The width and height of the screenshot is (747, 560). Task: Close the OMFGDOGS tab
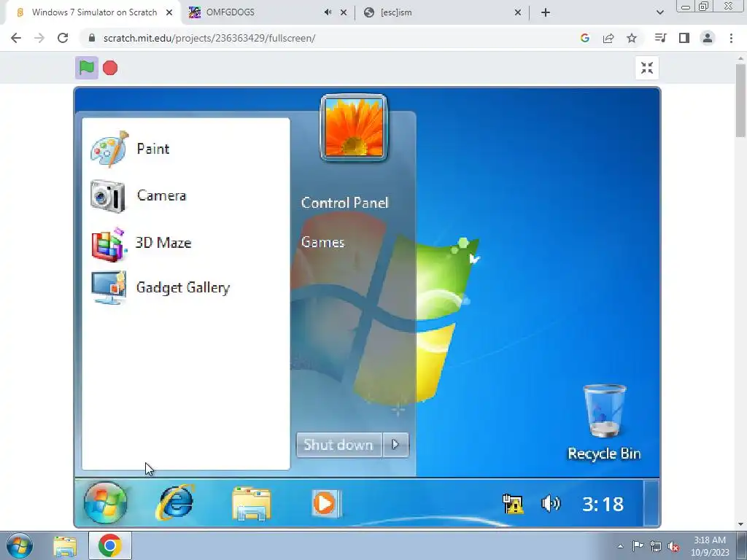tap(344, 12)
